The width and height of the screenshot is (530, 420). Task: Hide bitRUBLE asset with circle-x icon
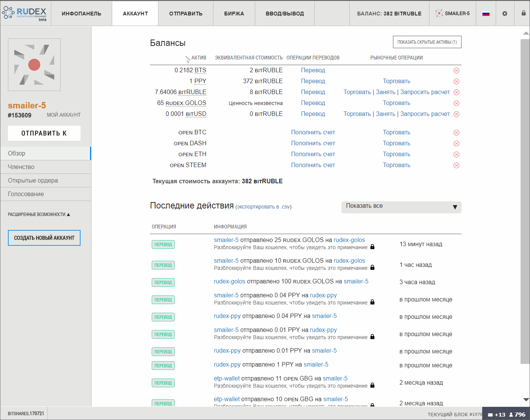pyautogui.click(x=456, y=93)
